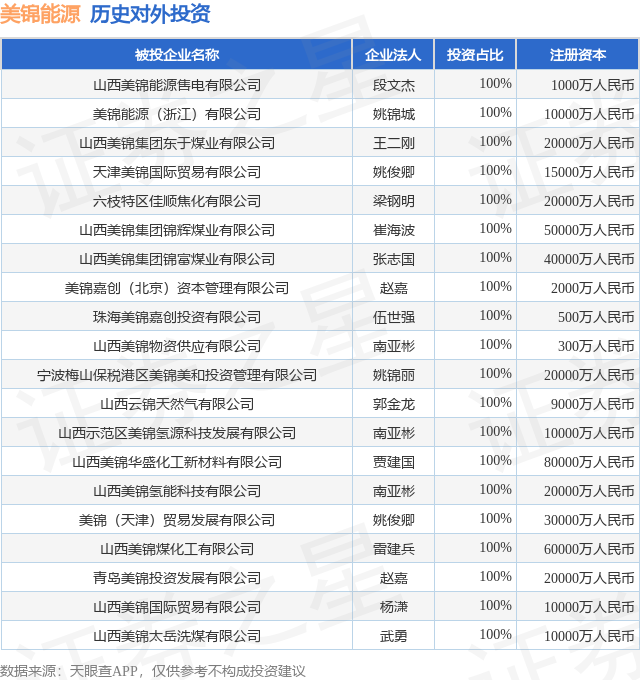This screenshot has width=640, height=680.
Task: Click the 数据来源 footer note
Action: (x=153, y=671)
